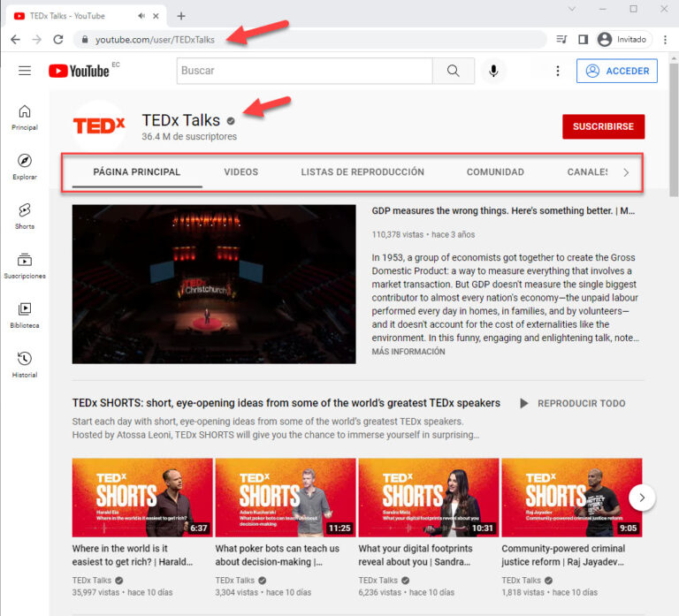Click the ACCEDER sign-in button
Image resolution: width=679 pixels, height=616 pixels.
coord(617,71)
